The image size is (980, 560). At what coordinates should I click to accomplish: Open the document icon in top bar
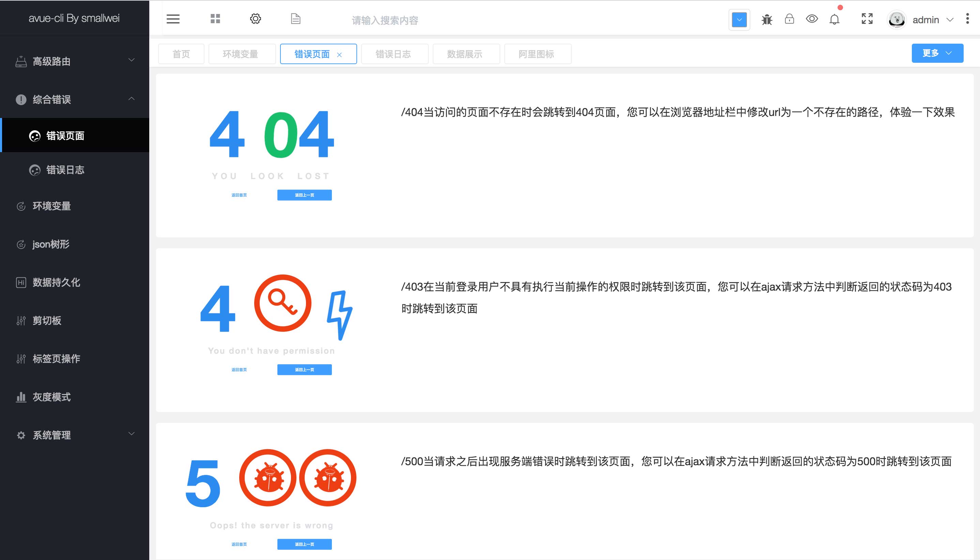pos(295,19)
